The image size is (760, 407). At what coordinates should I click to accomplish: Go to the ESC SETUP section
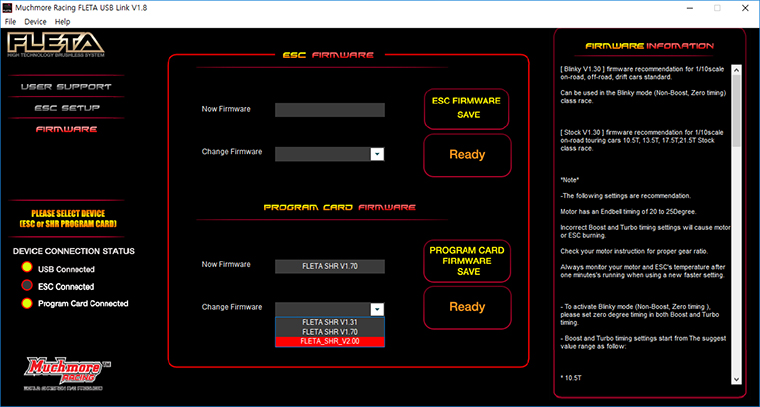[x=67, y=108]
